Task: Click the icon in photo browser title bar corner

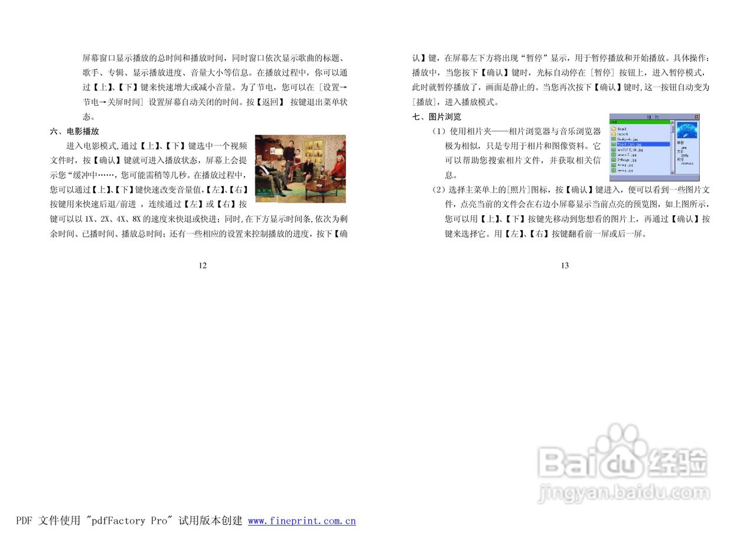Action: click(x=696, y=117)
